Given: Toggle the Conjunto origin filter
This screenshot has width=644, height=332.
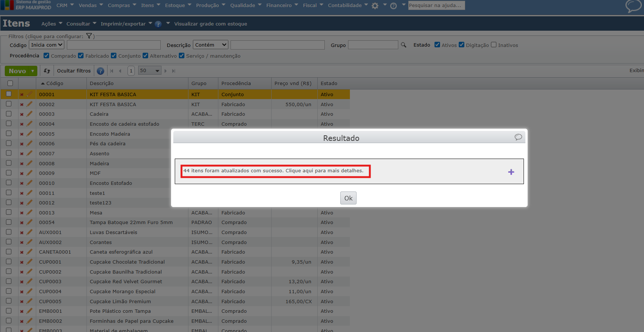Looking at the screenshot, I should (114, 55).
